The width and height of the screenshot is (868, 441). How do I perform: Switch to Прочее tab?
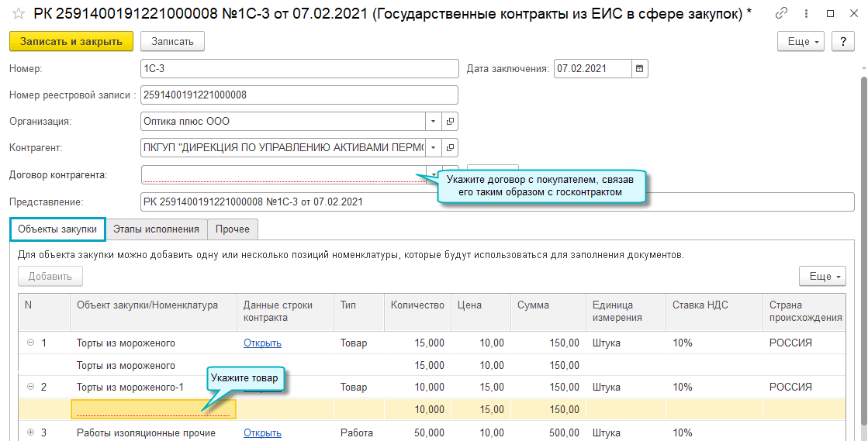coord(233,229)
